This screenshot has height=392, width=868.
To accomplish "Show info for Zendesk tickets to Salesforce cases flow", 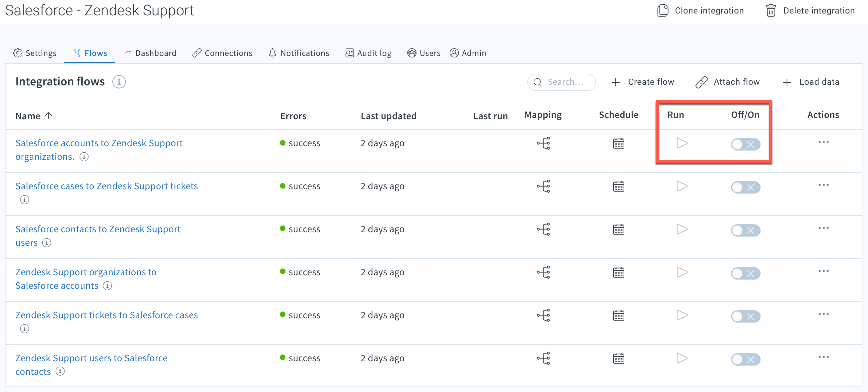I will 25,329.
